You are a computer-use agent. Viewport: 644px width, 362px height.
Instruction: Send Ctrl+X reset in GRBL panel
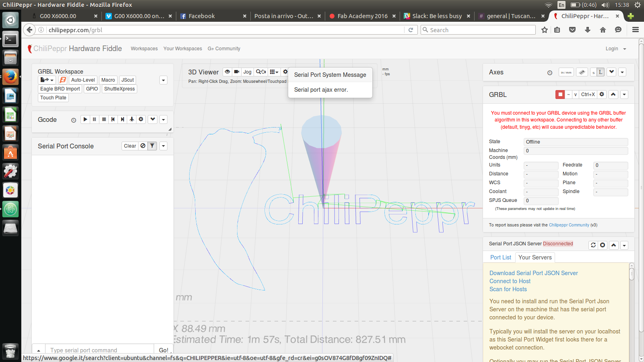pyautogui.click(x=588, y=95)
